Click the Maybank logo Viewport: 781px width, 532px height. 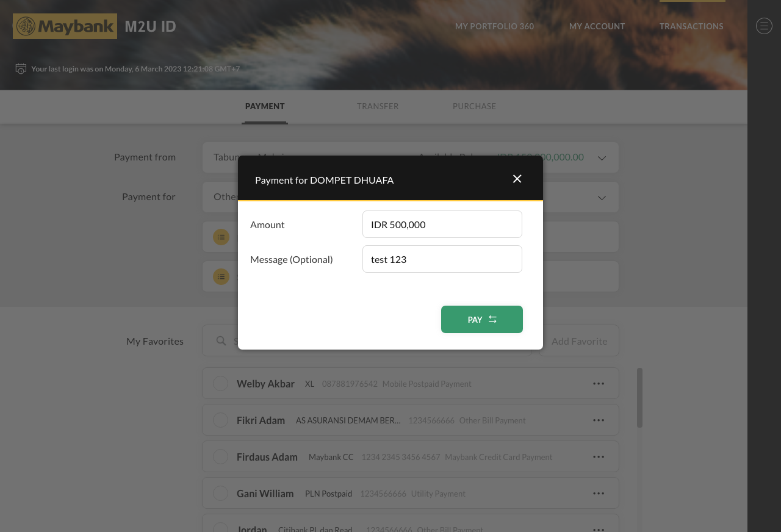pyautogui.click(x=65, y=26)
